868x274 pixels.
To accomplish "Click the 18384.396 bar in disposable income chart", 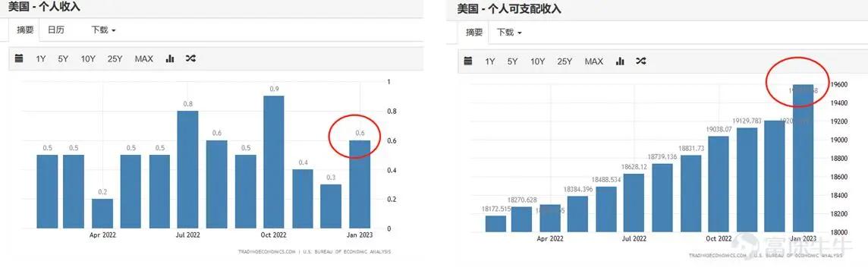I will pyautogui.click(x=578, y=214).
